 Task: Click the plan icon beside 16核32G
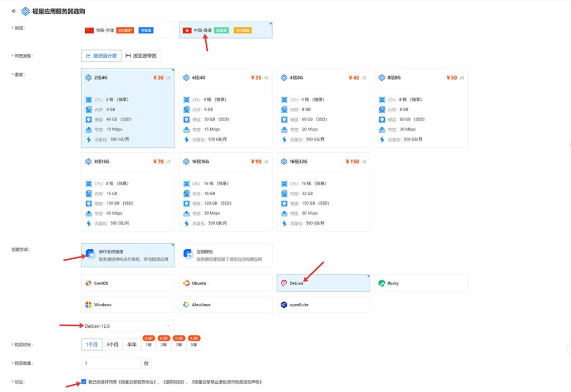tap(284, 161)
